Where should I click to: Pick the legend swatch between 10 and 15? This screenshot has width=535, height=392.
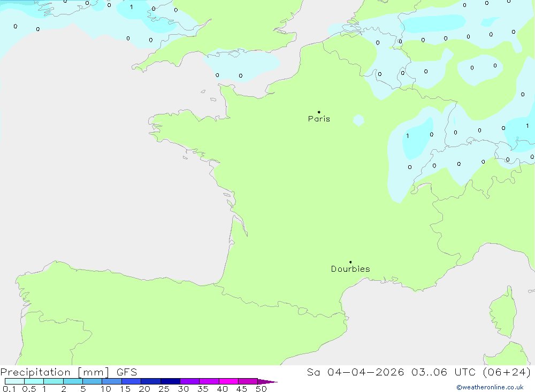click(112, 381)
